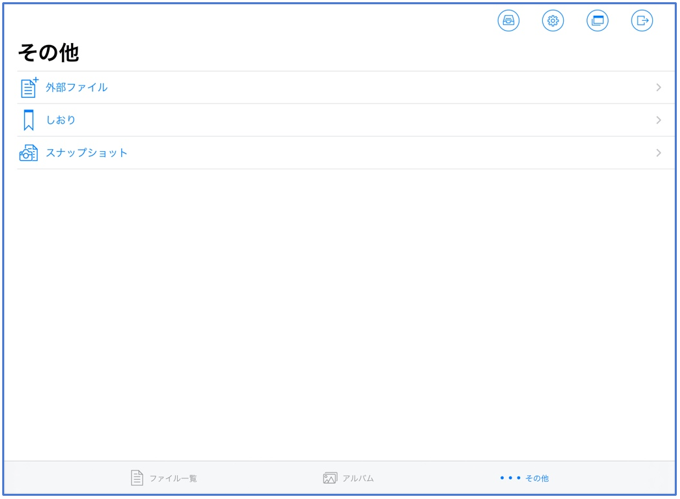
Task: Click the stacked windows icon in toolbar
Action: tap(597, 21)
